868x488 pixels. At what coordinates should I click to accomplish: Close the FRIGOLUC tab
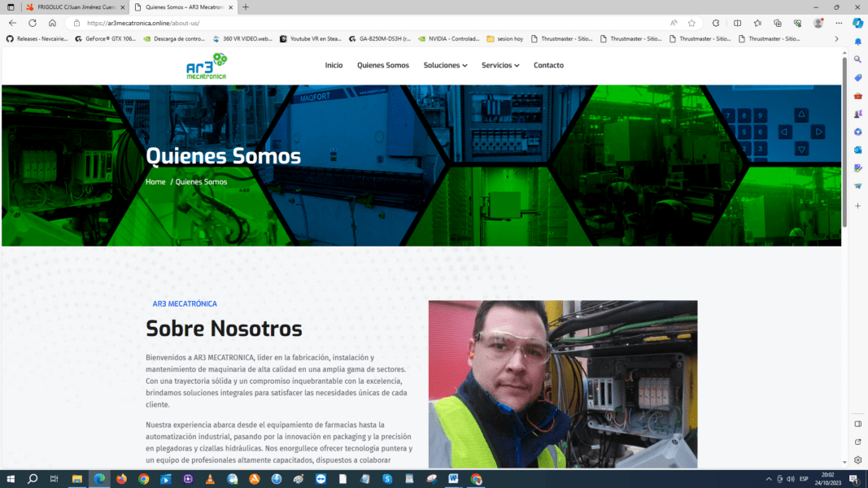point(123,7)
